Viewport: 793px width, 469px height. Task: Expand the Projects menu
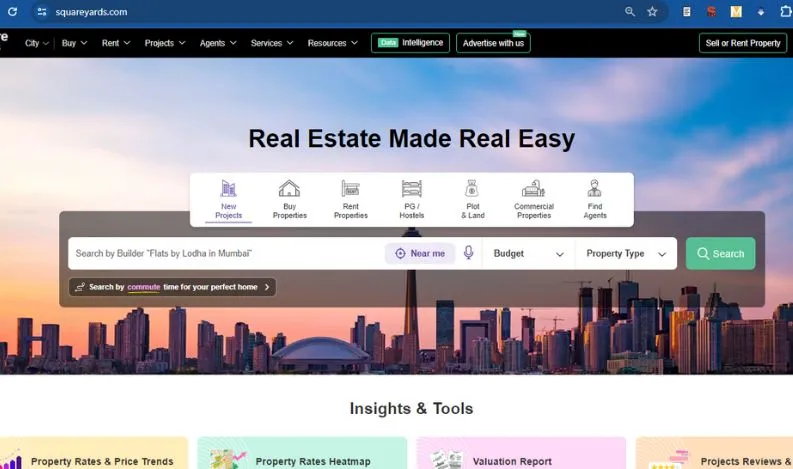(165, 43)
